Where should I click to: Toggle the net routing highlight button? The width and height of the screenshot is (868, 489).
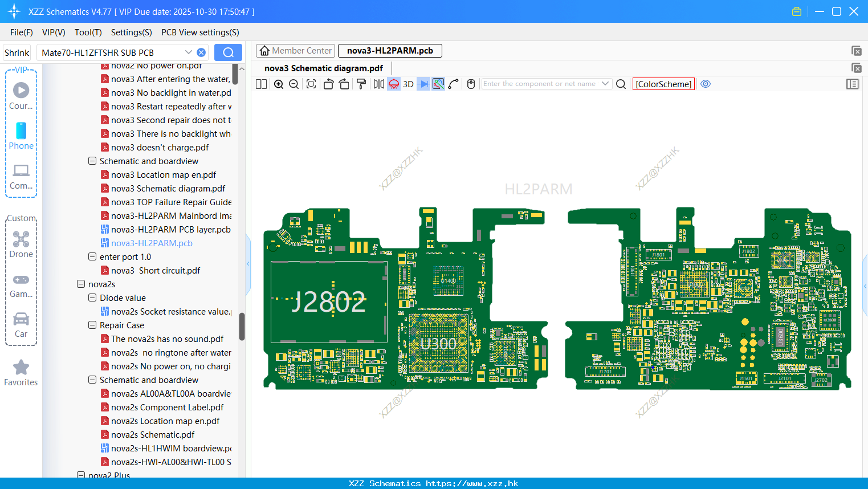pos(438,84)
